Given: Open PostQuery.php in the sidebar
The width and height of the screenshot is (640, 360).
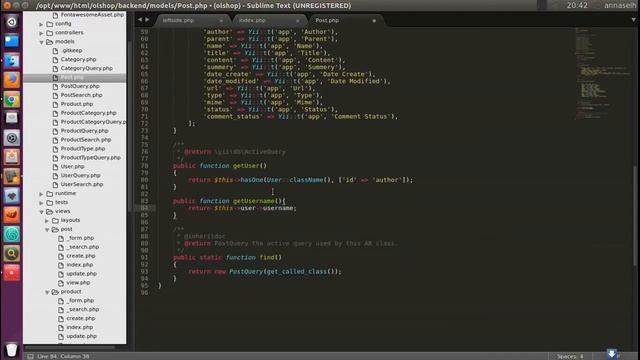Looking at the screenshot, I should pyautogui.click(x=80, y=86).
